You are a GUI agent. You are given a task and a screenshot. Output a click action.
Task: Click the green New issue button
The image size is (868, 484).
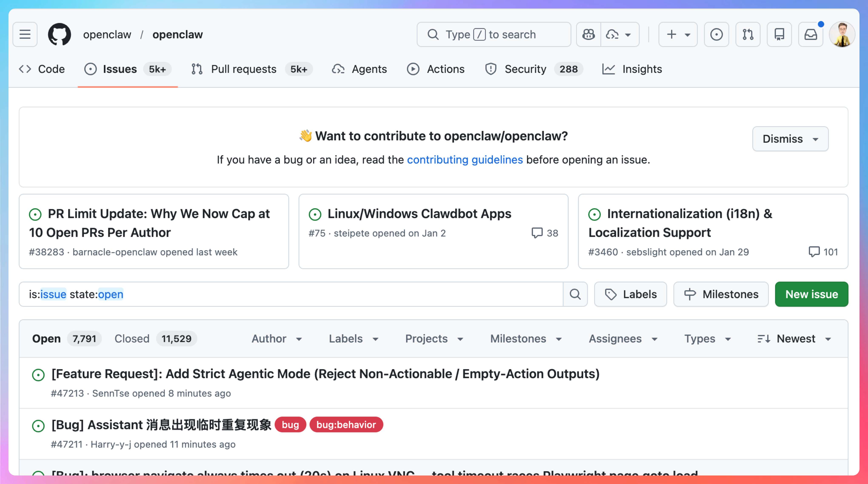pos(811,294)
